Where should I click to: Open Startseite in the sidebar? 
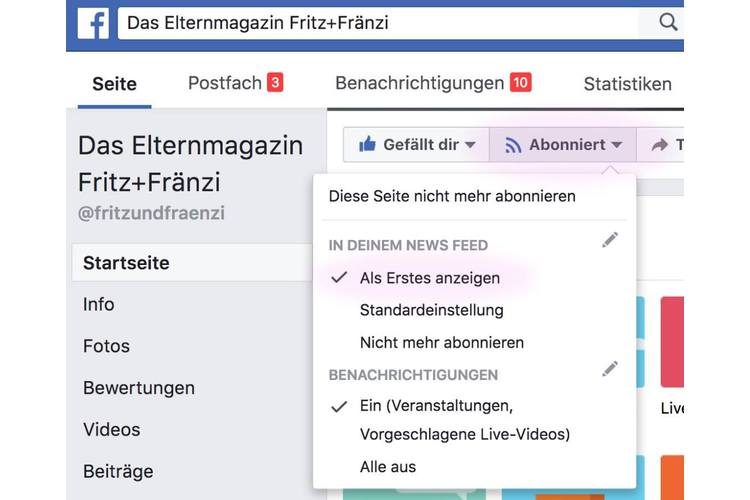192,263
